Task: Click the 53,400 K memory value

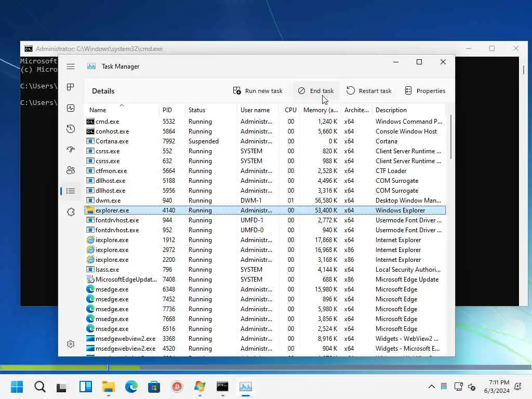Action: point(326,210)
